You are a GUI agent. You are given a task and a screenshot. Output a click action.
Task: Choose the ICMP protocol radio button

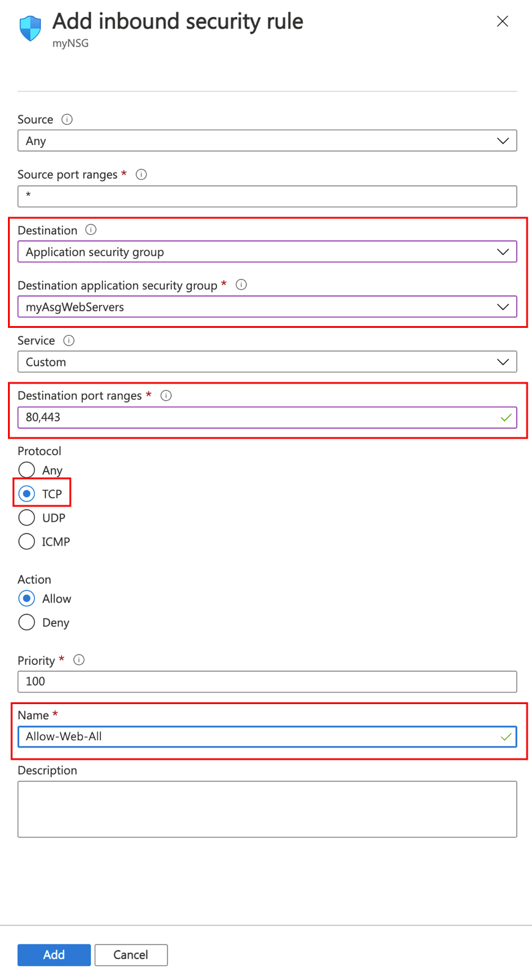27,541
